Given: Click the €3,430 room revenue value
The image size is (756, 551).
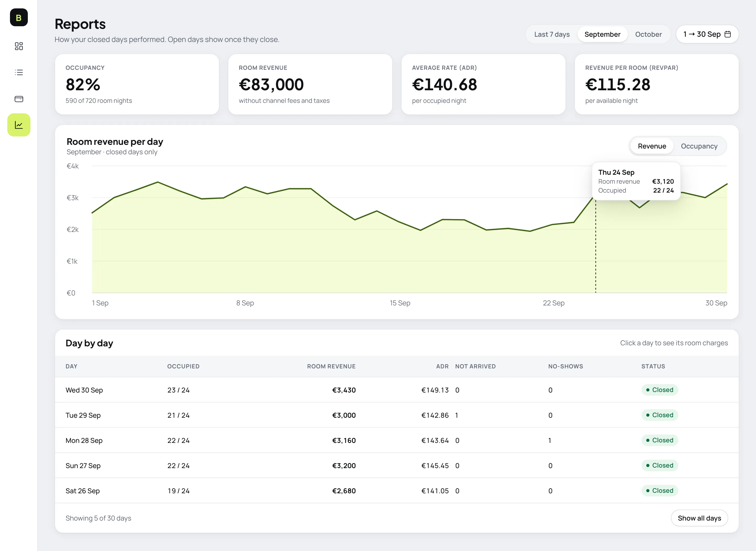Looking at the screenshot, I should pyautogui.click(x=344, y=390).
